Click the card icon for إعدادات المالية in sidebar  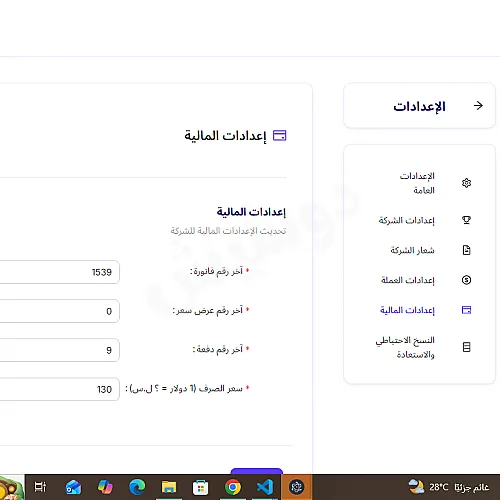point(466,310)
